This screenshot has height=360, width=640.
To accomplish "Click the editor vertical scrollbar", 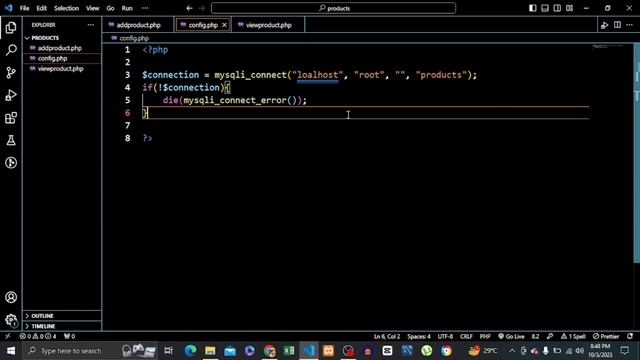I will click(636, 153).
